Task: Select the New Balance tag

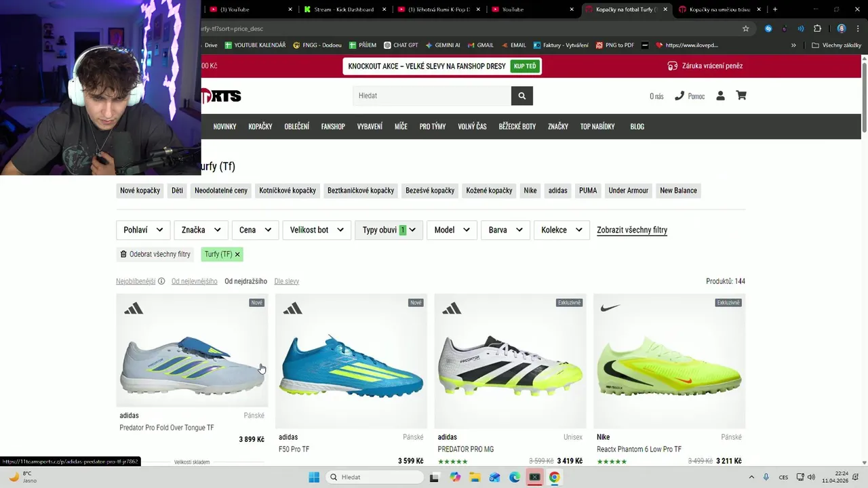Action: [678, 190]
